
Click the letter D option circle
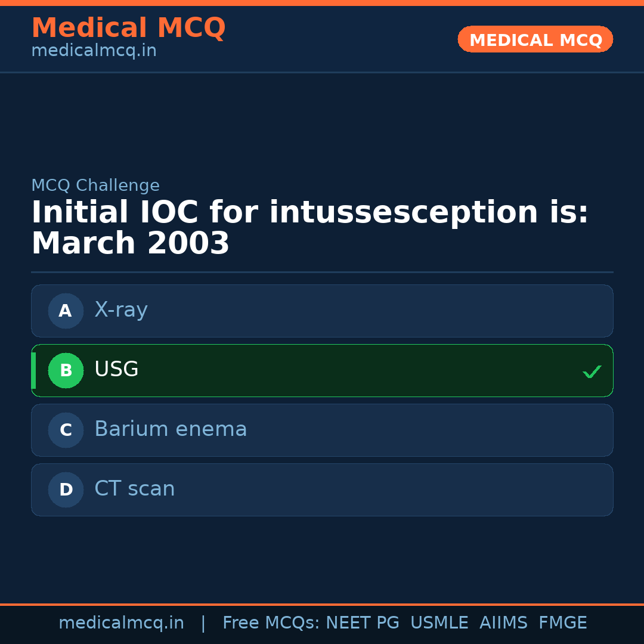[x=66, y=490]
